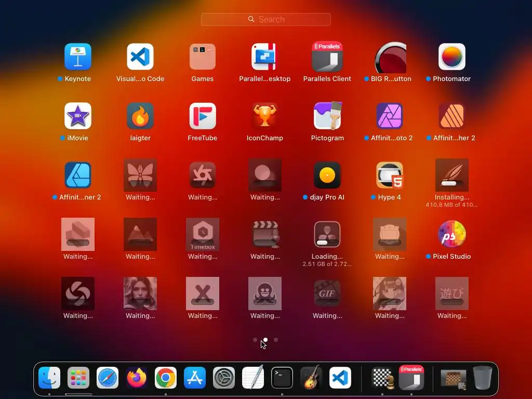
Task: Open the Games folder
Action: (x=203, y=57)
